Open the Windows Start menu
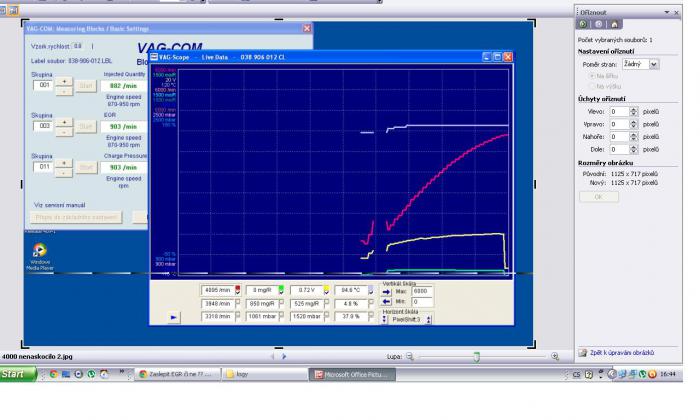Screen dimensions: 700x420 click(18, 374)
